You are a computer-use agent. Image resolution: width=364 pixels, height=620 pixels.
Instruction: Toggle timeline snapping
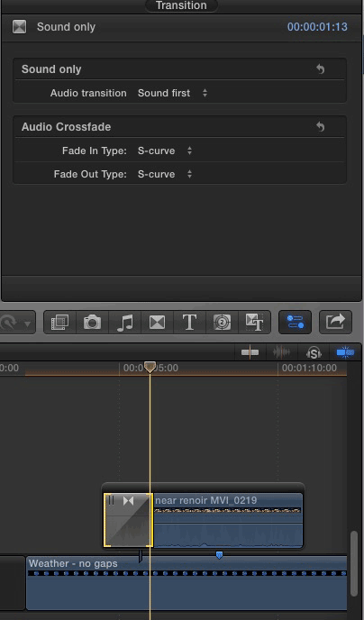pyautogui.click(x=345, y=352)
